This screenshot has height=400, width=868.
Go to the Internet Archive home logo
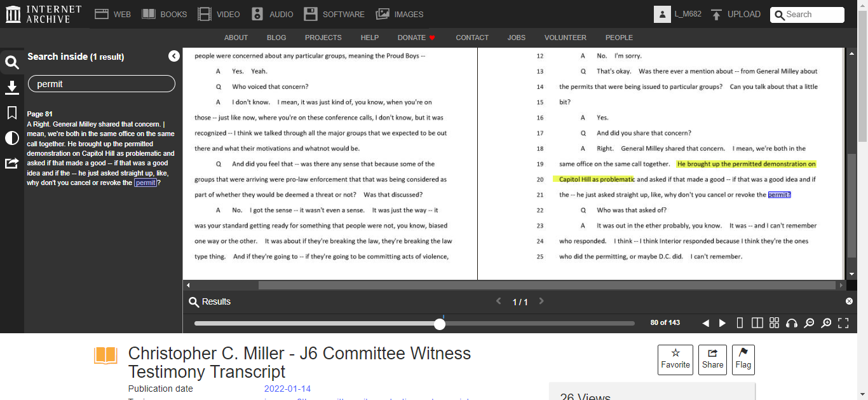[x=43, y=14]
